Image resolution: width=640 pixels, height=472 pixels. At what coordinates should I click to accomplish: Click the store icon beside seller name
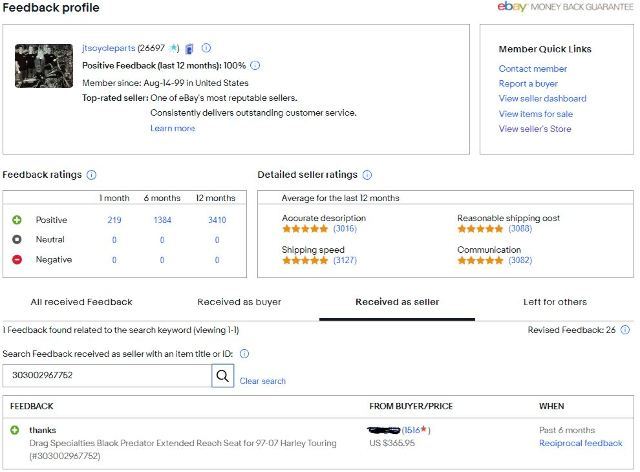[x=190, y=48]
